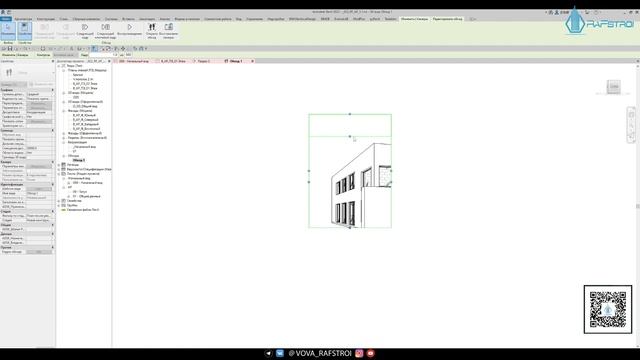Collapse the Границы properties section
Screen dimensions: 640x360
(53, 131)
